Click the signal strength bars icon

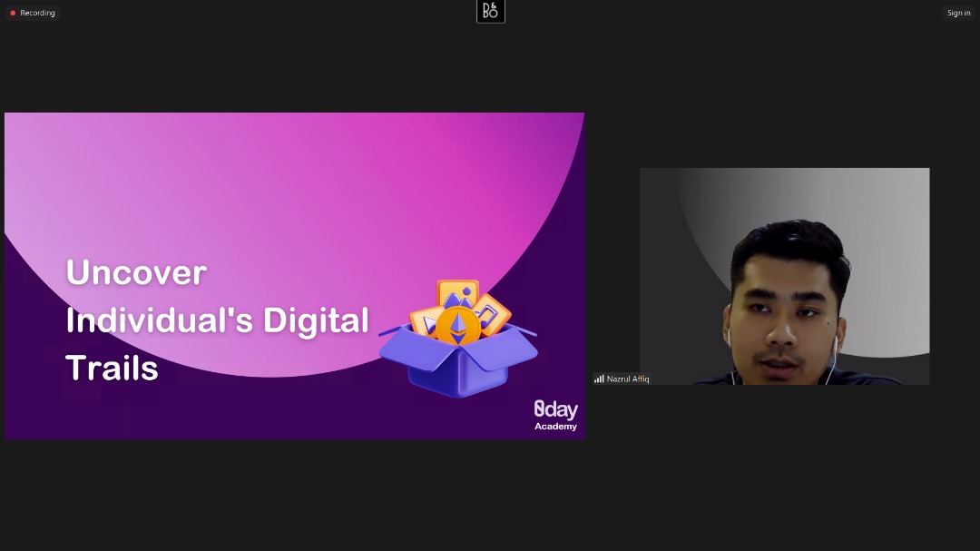pyautogui.click(x=599, y=379)
